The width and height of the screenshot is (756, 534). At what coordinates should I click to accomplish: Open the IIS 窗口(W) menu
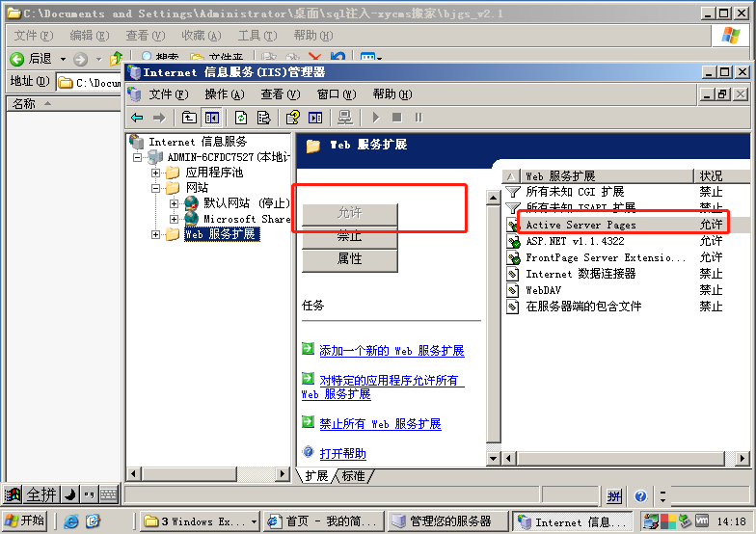pos(336,94)
